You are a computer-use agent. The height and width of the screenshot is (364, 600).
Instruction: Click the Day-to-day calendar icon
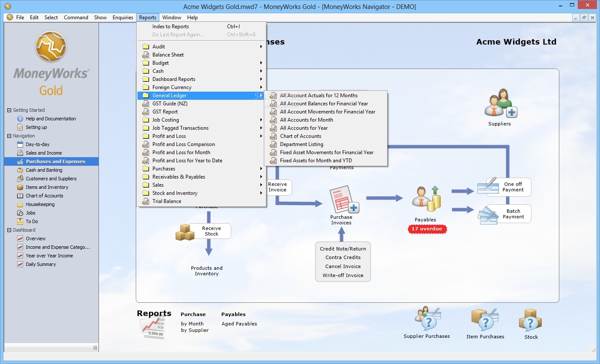[x=20, y=144]
